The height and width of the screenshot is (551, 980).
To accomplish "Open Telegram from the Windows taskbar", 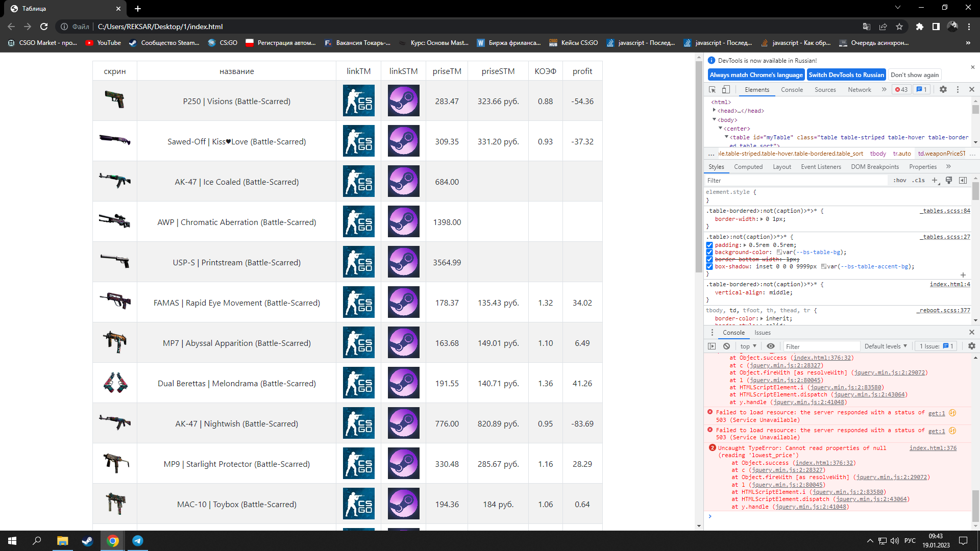I will (138, 541).
